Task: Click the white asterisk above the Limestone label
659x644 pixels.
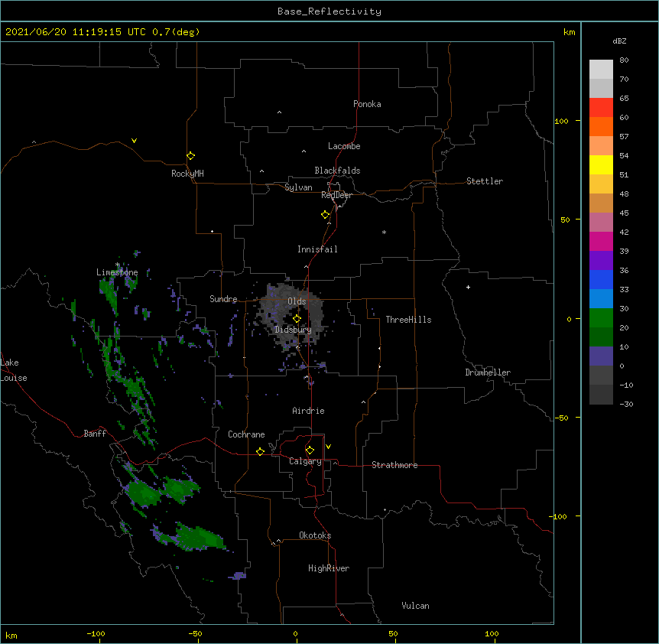Action: coord(118,265)
